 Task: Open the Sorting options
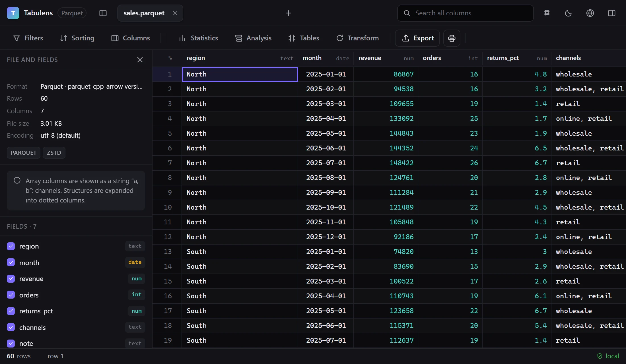(77, 38)
